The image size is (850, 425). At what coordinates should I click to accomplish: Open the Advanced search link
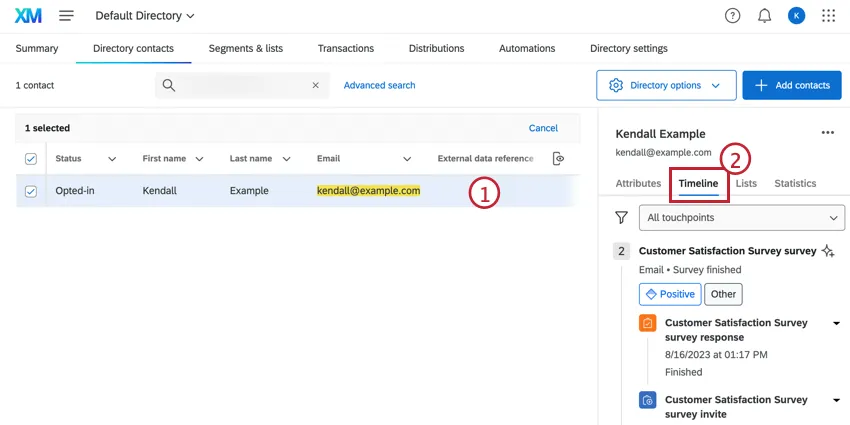[x=379, y=86]
